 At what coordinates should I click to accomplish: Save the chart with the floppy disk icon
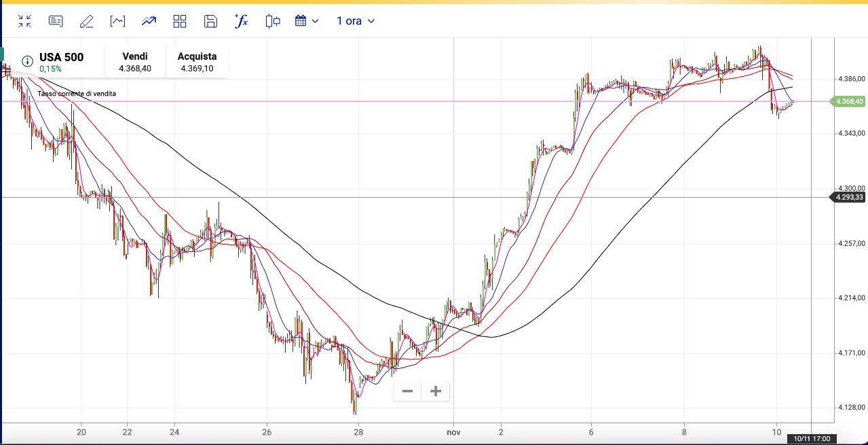[x=210, y=21]
